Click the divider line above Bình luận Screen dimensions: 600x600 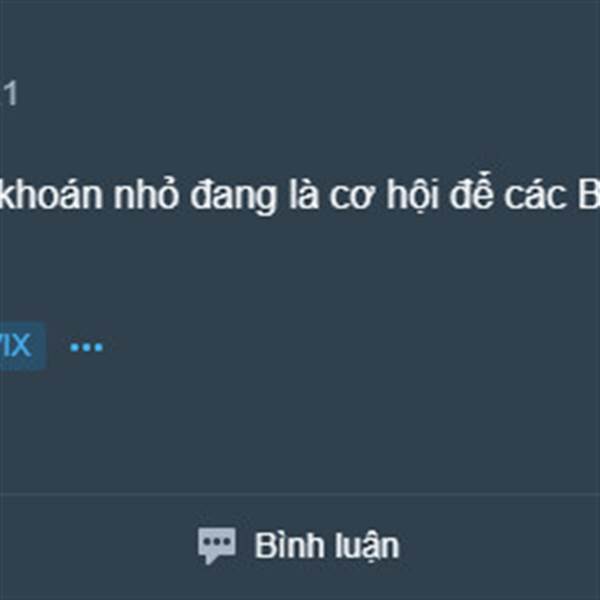(x=300, y=494)
